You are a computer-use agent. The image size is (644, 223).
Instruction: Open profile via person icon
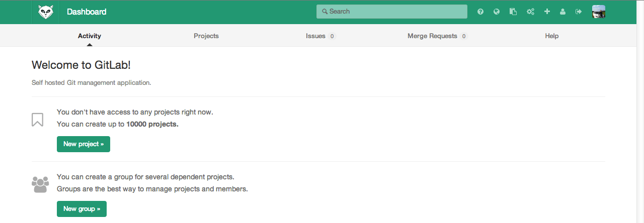563,12
